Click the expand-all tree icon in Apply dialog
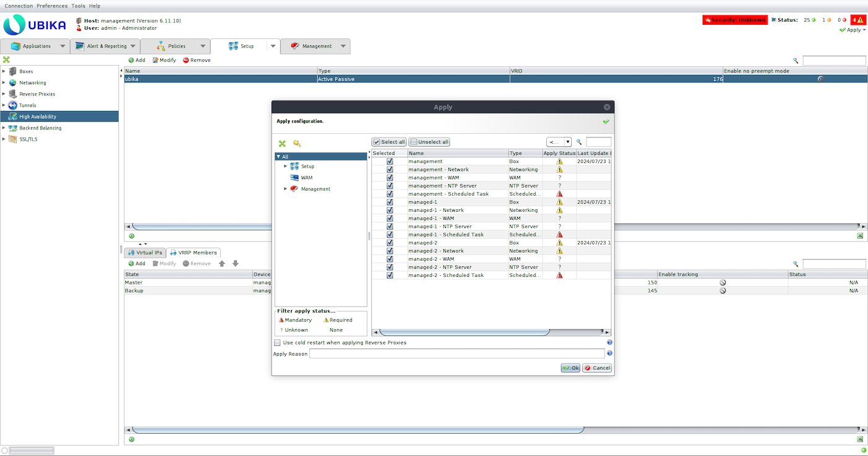The image size is (868, 456). (x=282, y=143)
